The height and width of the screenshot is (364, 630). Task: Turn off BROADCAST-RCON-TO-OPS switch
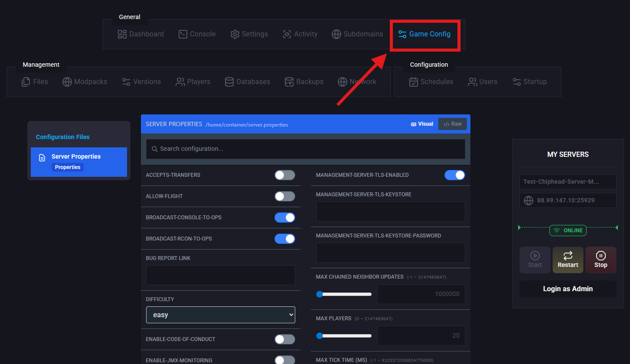(285, 239)
